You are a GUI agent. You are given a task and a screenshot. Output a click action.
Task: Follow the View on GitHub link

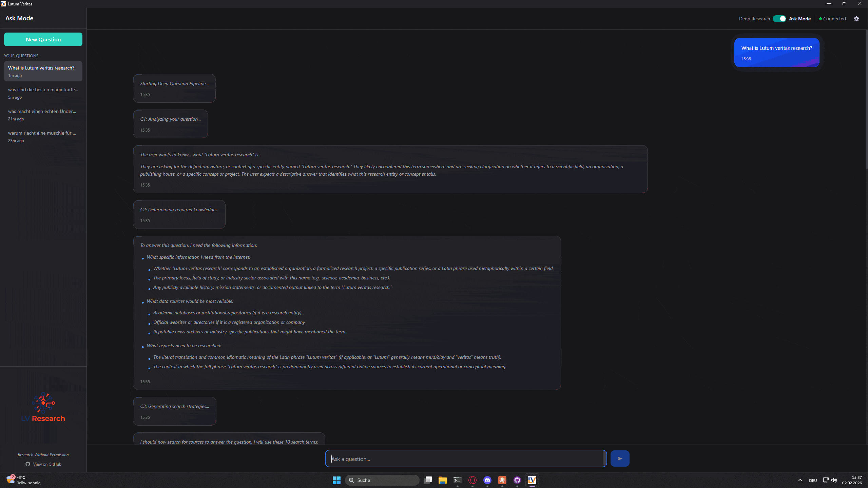47,464
